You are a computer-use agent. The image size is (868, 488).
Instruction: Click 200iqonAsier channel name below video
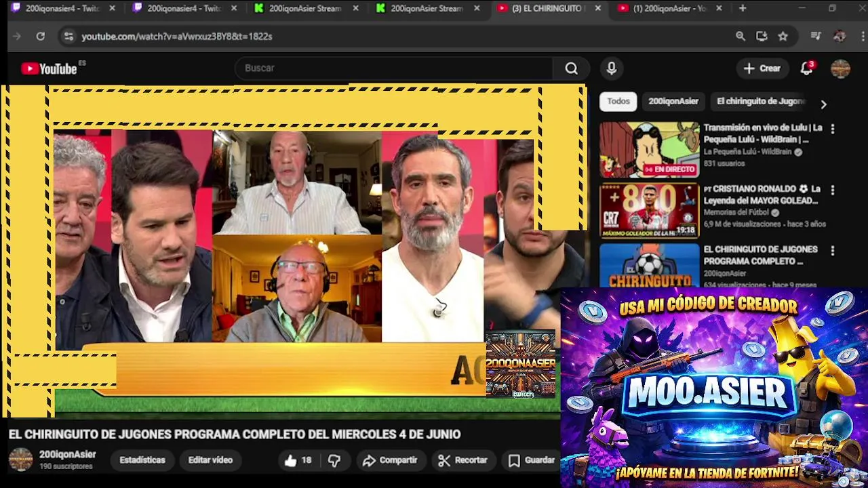[67, 455]
